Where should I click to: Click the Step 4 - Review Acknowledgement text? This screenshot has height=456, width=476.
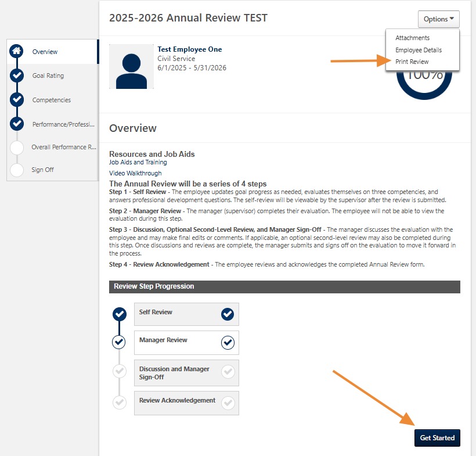click(x=159, y=265)
